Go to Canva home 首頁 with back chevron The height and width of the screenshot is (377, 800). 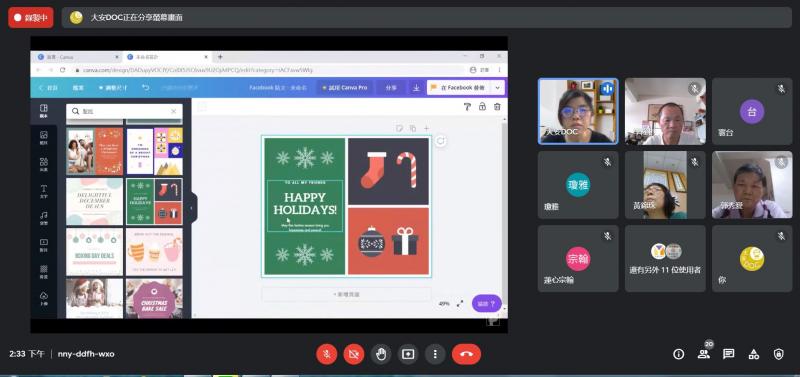point(48,88)
